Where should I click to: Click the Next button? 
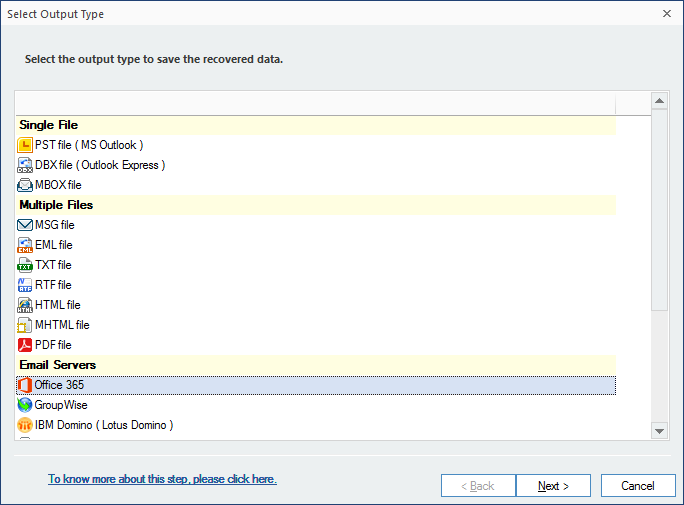coord(553,486)
